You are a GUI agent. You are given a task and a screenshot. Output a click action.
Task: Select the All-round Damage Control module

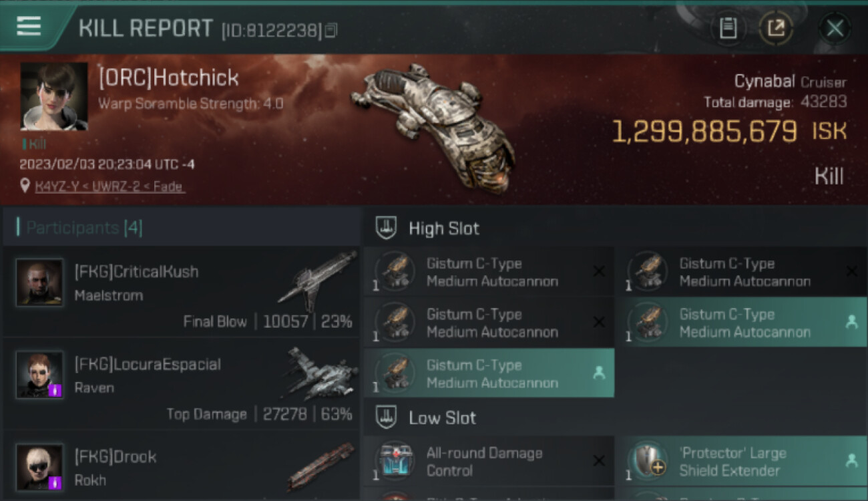coord(489,462)
